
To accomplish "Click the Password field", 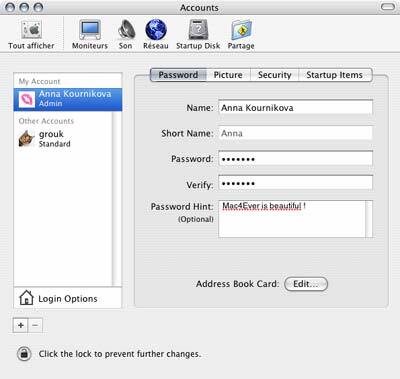I will (x=295, y=159).
